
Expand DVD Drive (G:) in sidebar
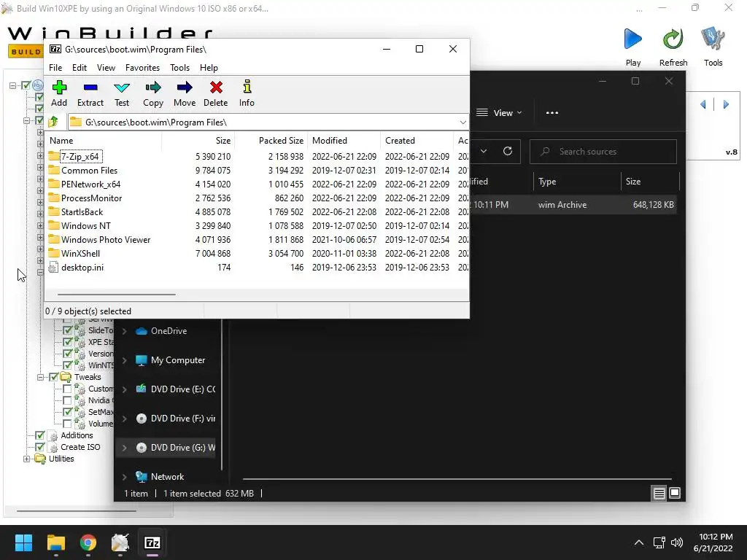[125, 448]
